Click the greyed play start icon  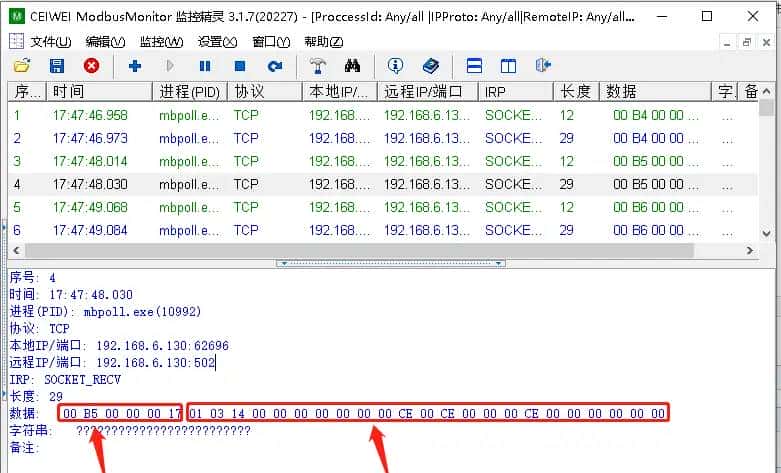point(170,66)
